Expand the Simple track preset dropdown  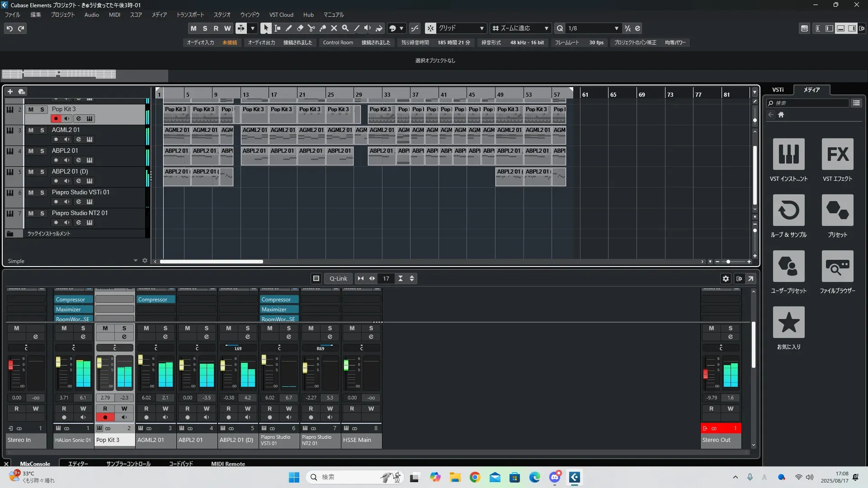(x=135, y=261)
